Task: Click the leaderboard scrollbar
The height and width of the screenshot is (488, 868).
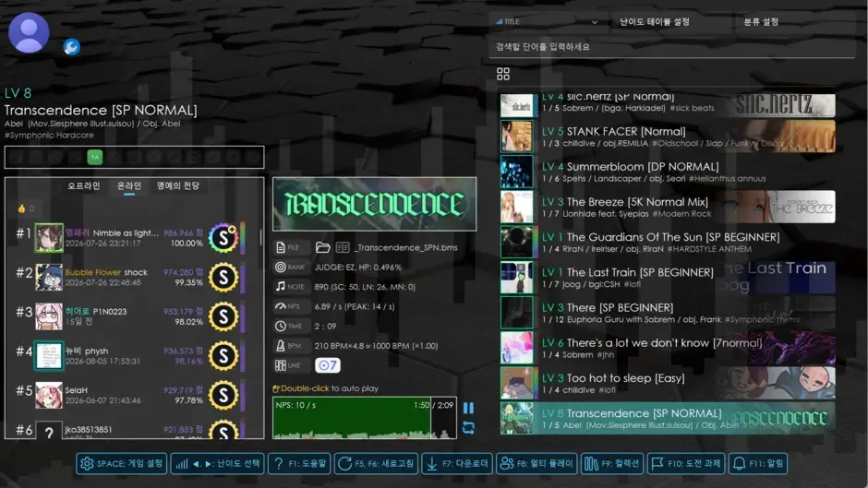Action: pyautogui.click(x=260, y=238)
